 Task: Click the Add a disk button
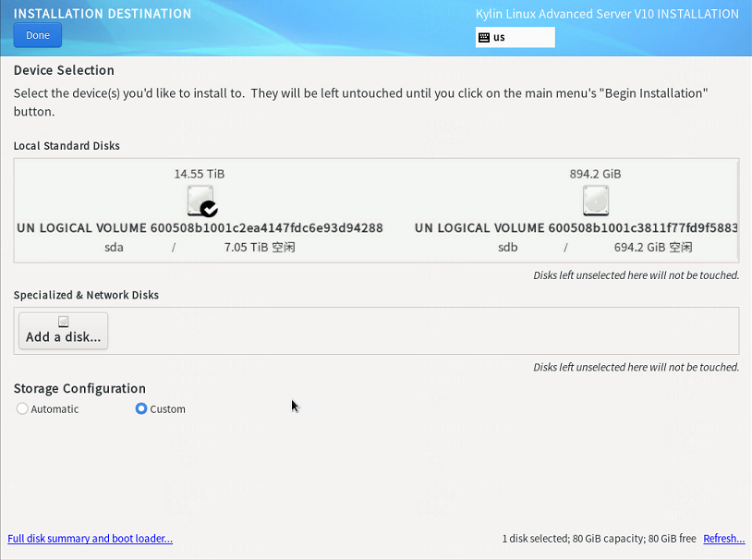(x=64, y=331)
